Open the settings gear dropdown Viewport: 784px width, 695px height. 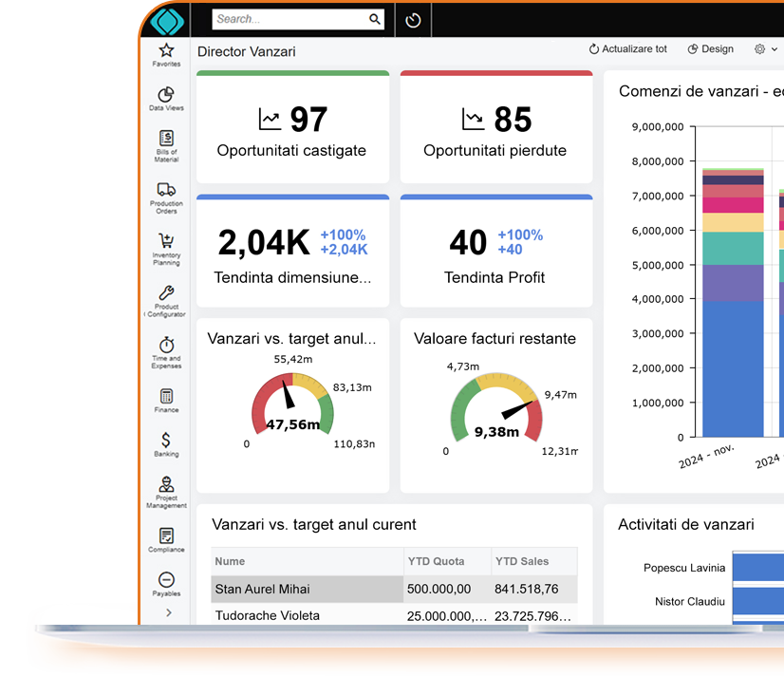point(765,49)
